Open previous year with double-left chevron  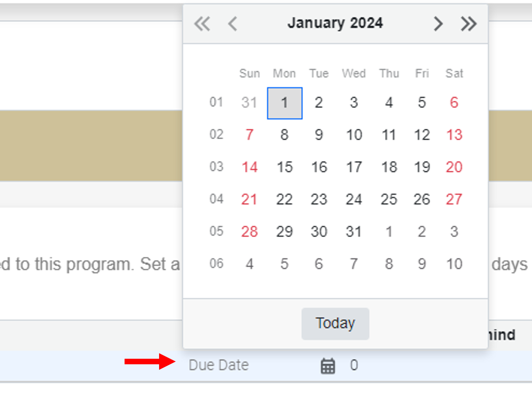click(202, 24)
